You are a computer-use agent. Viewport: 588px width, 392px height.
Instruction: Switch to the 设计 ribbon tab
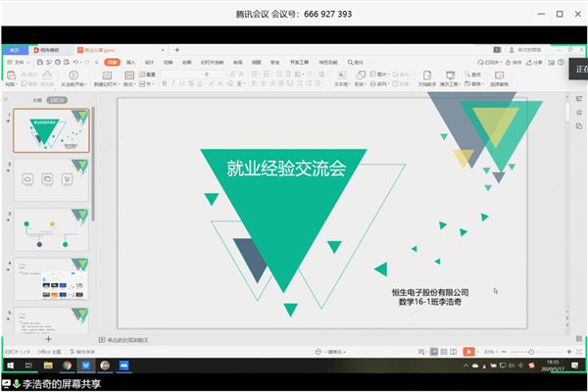pos(149,62)
